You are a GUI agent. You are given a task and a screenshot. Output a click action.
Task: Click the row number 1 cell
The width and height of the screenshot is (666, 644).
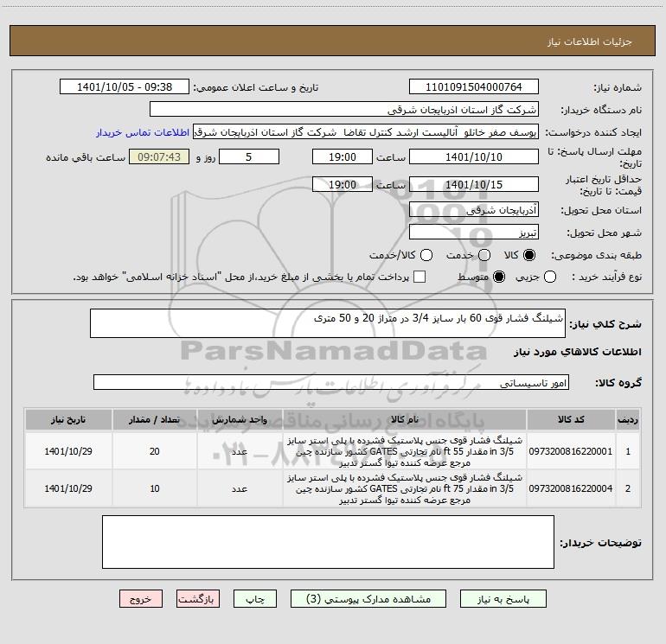(628, 452)
